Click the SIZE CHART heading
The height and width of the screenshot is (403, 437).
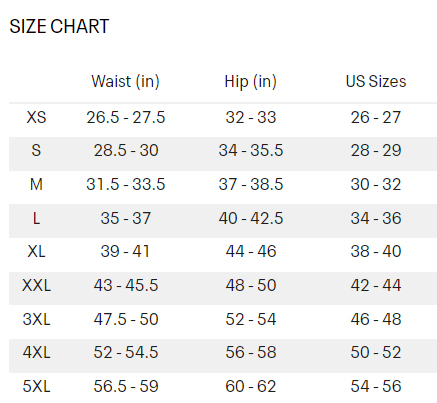coord(59,26)
